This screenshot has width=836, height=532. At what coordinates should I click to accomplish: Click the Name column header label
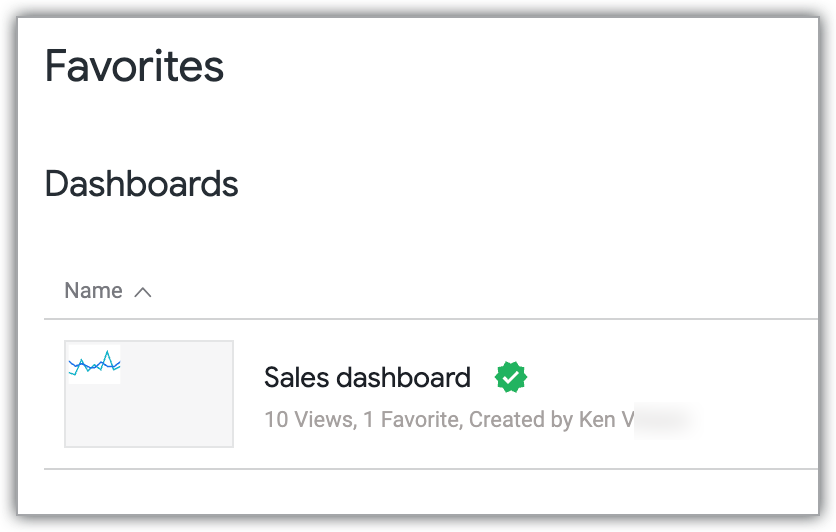coord(93,291)
